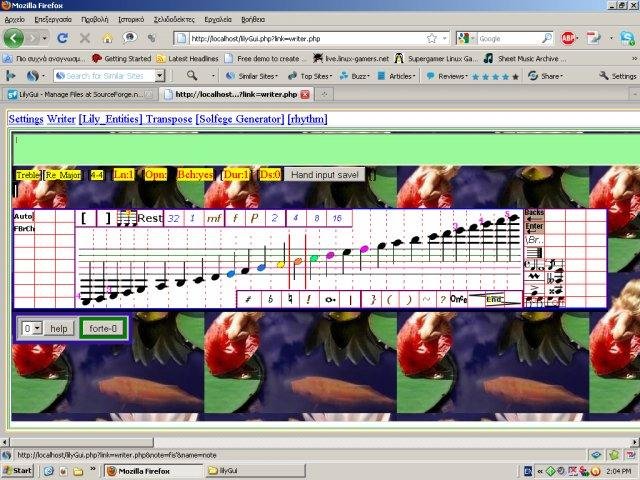Click the exclamation mark symbol
Image resolution: width=640 pixels, height=480 pixels.
[x=309, y=300]
